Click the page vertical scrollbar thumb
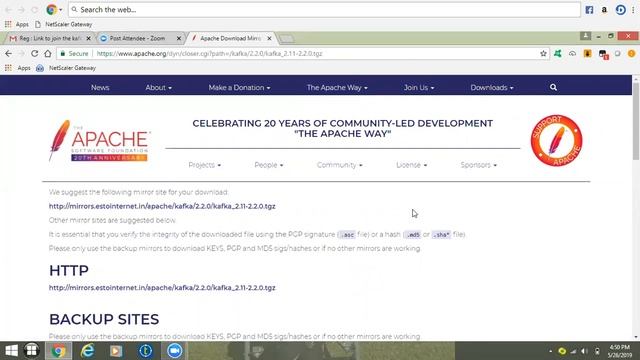The image size is (640, 360). tap(636, 122)
